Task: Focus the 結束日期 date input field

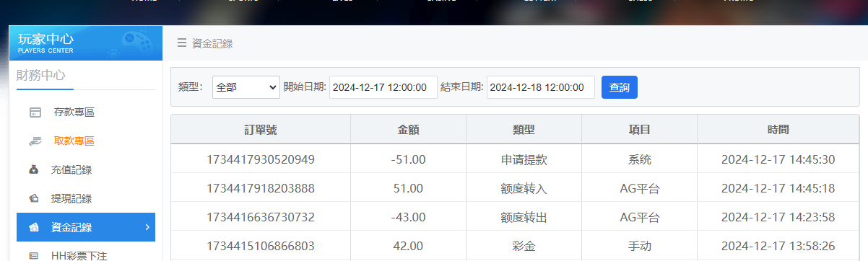Action: 541,87
